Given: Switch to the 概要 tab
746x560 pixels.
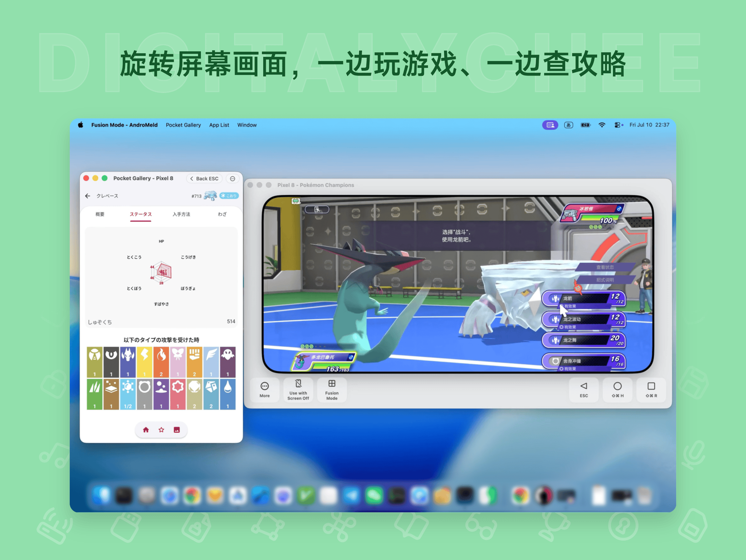Looking at the screenshot, I should coord(100,214).
